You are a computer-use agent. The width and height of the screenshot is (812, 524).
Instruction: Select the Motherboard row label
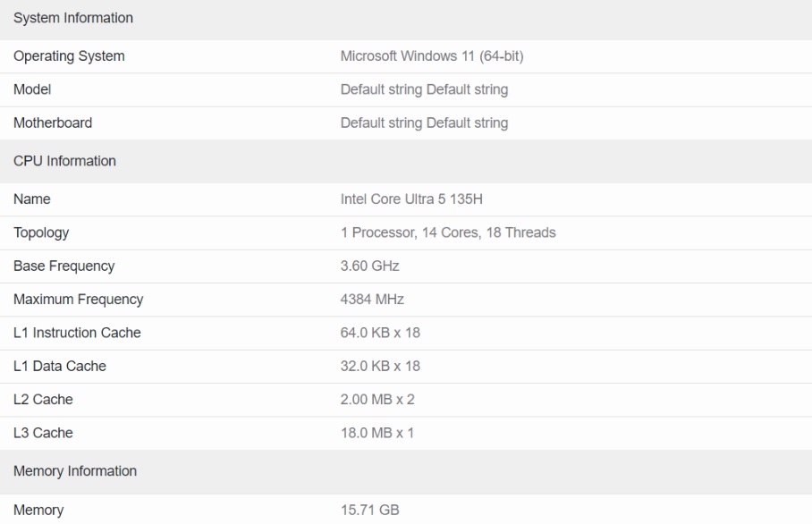pos(53,123)
